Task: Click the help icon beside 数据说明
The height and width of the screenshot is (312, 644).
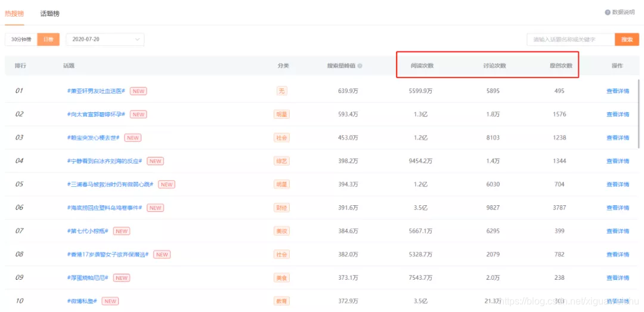Action: (x=608, y=13)
